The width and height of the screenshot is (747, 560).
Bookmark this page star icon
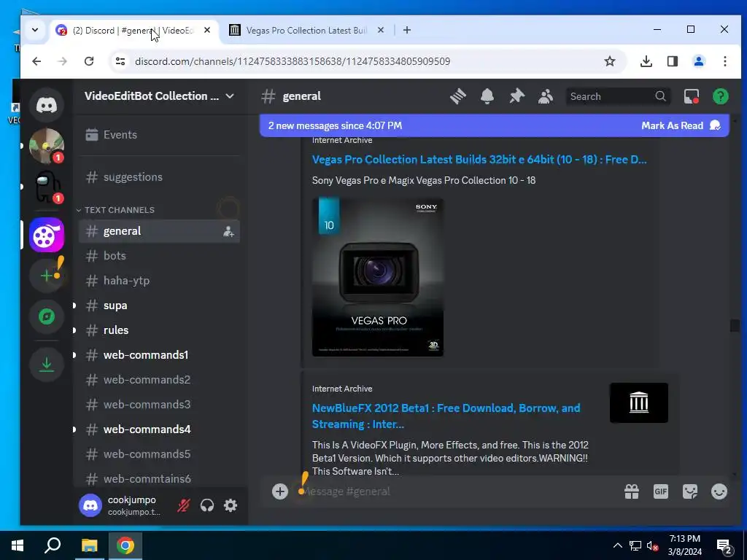610,61
